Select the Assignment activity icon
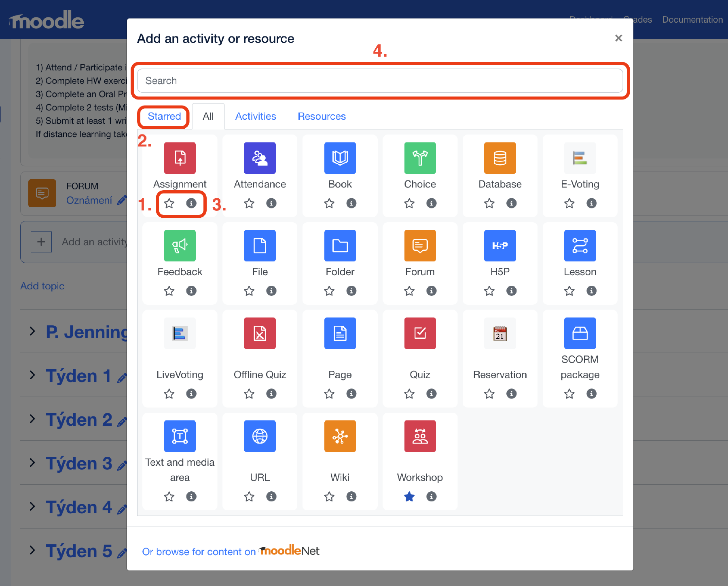 pos(180,158)
